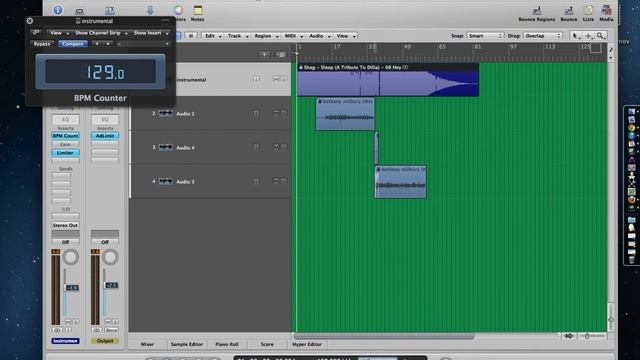Open Show Channel Strip dropdown

(x=101, y=33)
